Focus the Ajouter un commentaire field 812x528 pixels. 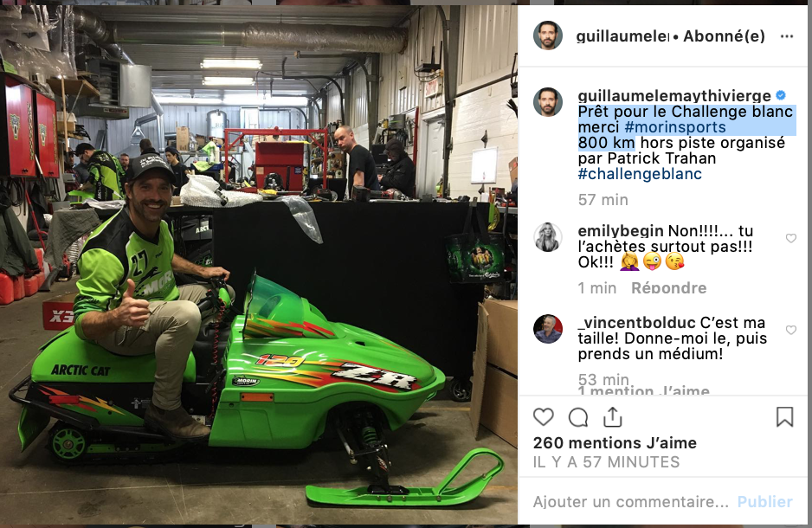631,502
